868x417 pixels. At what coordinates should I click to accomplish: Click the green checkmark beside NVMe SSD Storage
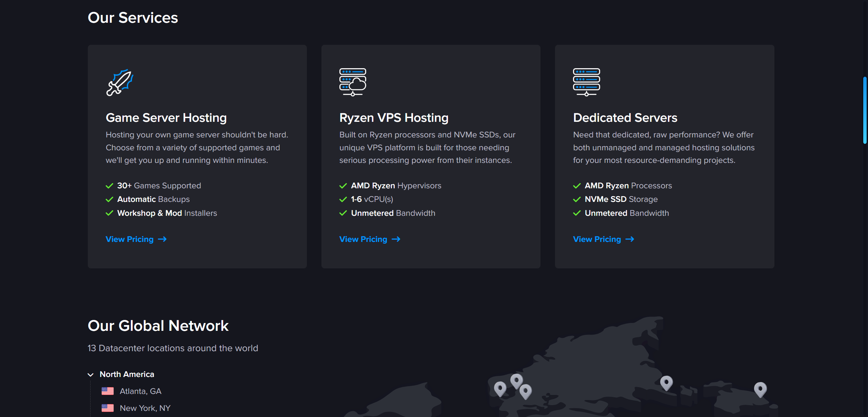pyautogui.click(x=576, y=200)
